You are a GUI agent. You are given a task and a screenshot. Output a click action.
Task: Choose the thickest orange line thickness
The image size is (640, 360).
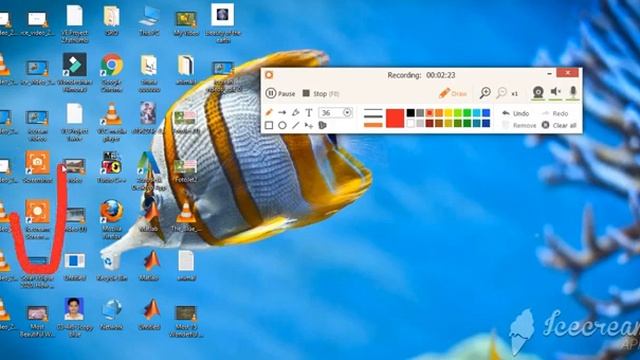pos(373,125)
